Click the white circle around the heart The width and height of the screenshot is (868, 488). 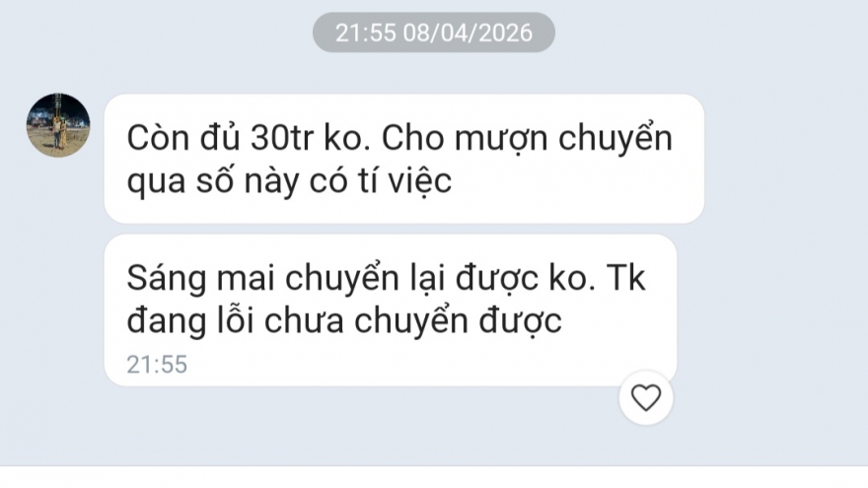(646, 398)
